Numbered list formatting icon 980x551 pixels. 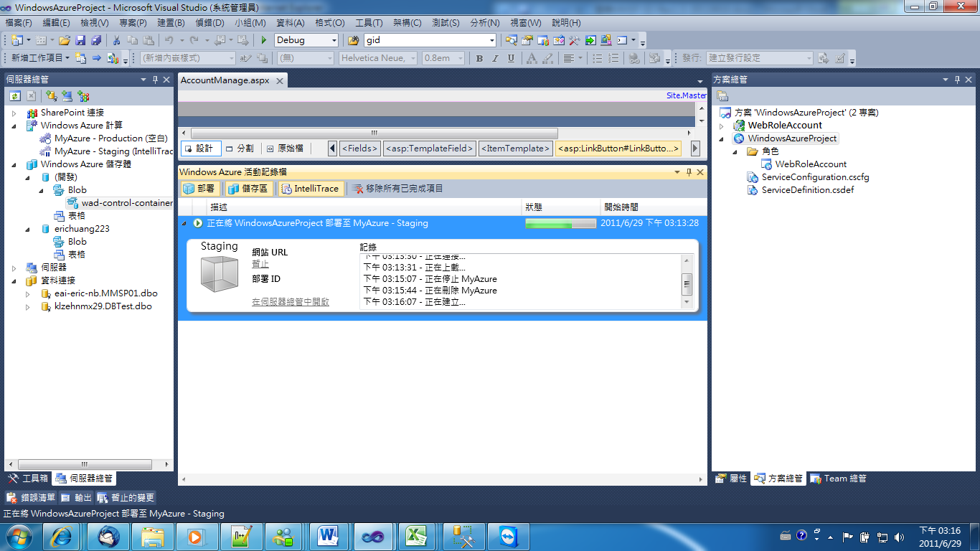pos(613,58)
